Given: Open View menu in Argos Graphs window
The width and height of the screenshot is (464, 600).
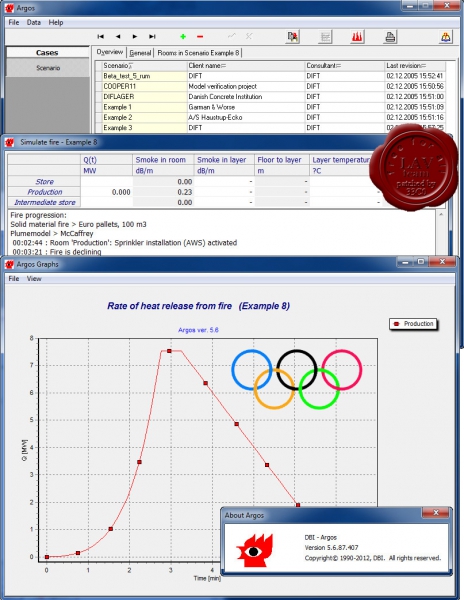Looking at the screenshot, I should click(x=34, y=279).
